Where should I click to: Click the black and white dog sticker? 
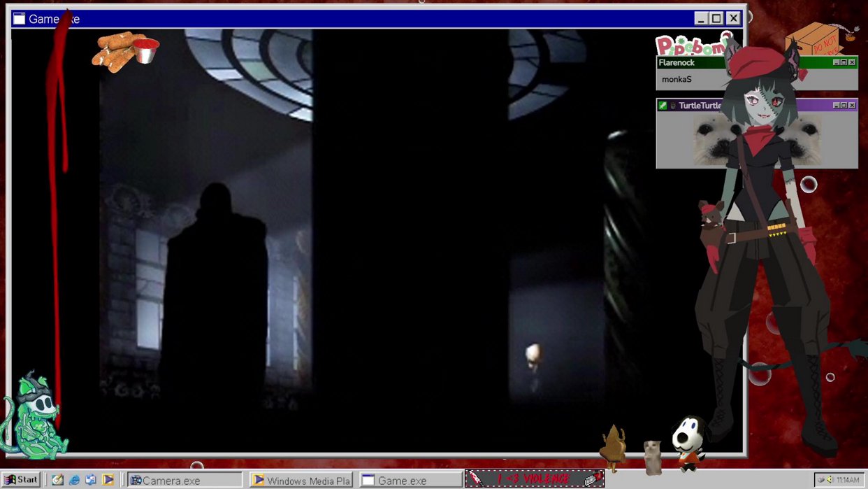tap(690, 444)
